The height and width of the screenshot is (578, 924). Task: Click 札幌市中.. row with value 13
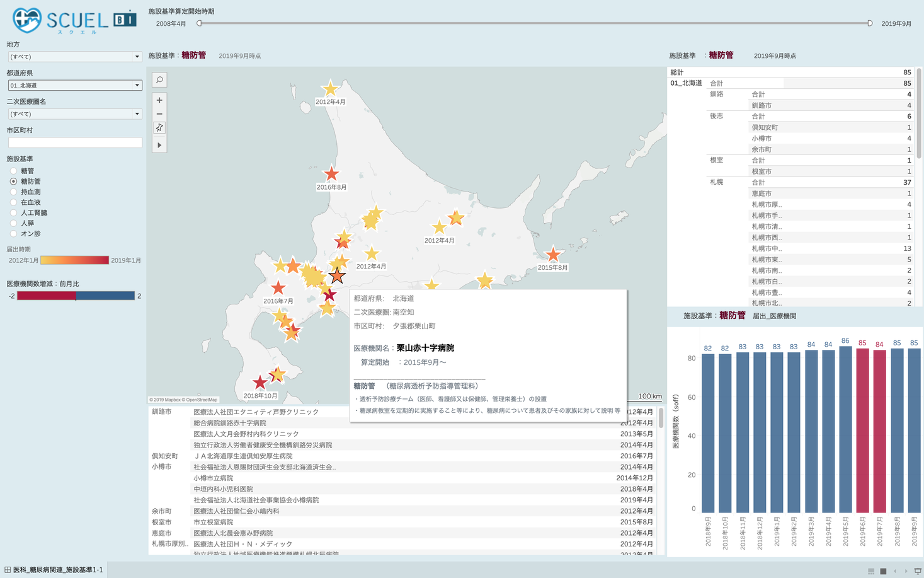click(830, 248)
